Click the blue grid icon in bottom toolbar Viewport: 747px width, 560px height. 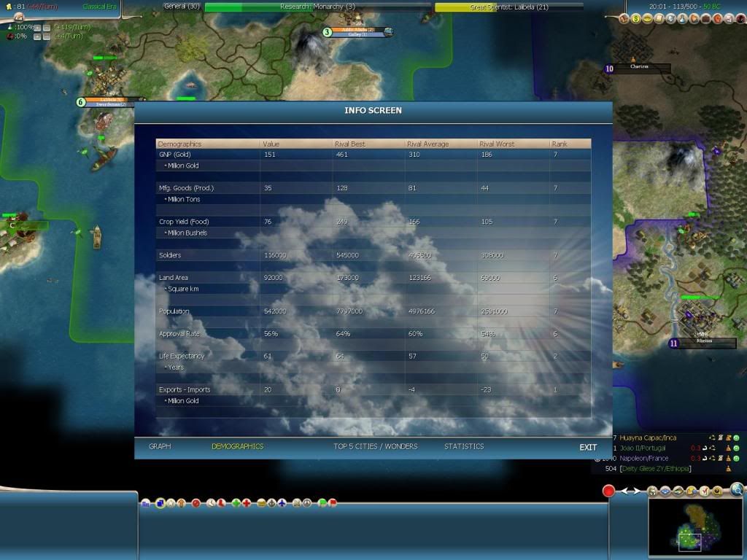coord(145,503)
